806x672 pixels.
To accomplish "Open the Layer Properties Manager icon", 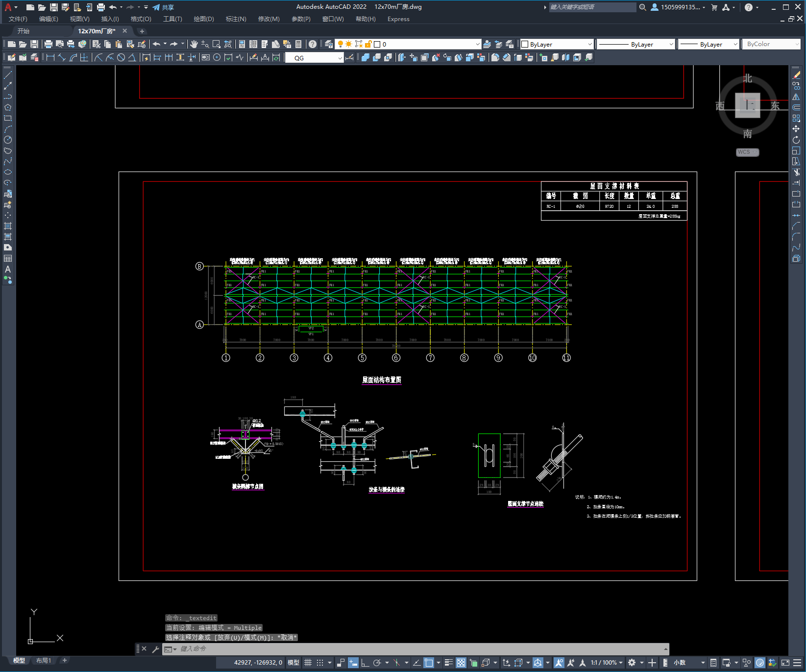I will point(329,44).
